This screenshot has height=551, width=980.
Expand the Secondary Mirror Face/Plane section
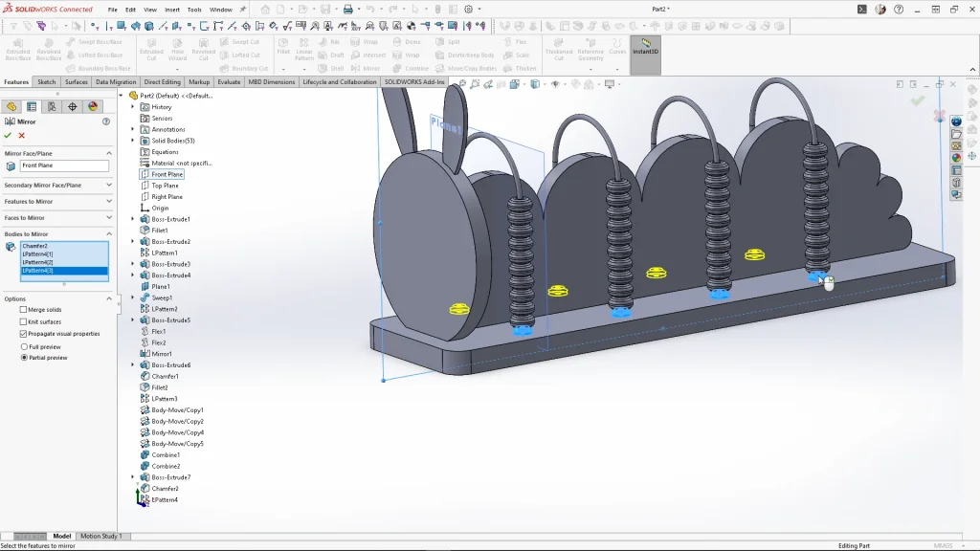(57, 185)
